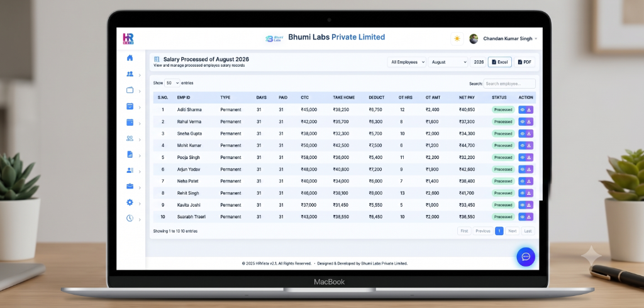Expand the chevron beside the calendar-check icon
The width and height of the screenshot is (644, 308).
point(140,107)
